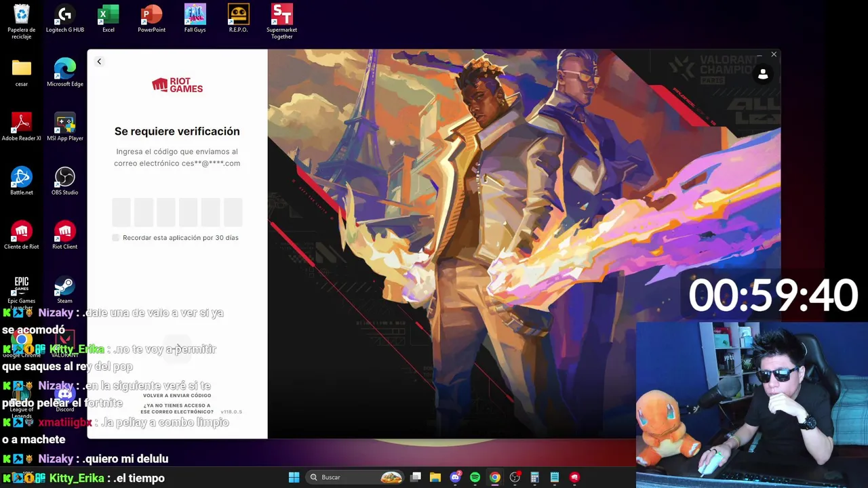The height and width of the screenshot is (488, 868).
Task: Click the Buscar search box on taskbar
Action: pyautogui.click(x=354, y=477)
